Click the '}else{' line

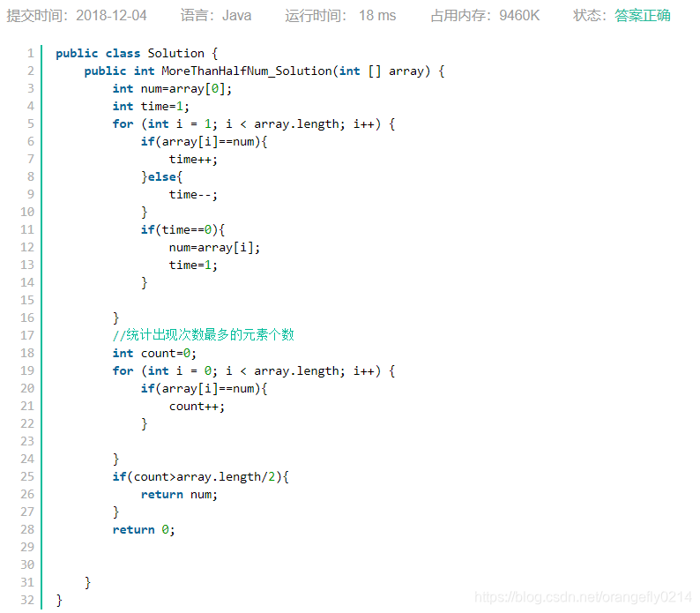[x=161, y=177]
